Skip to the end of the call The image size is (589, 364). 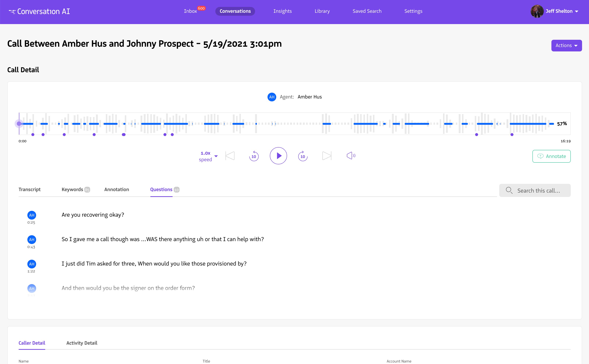click(327, 156)
